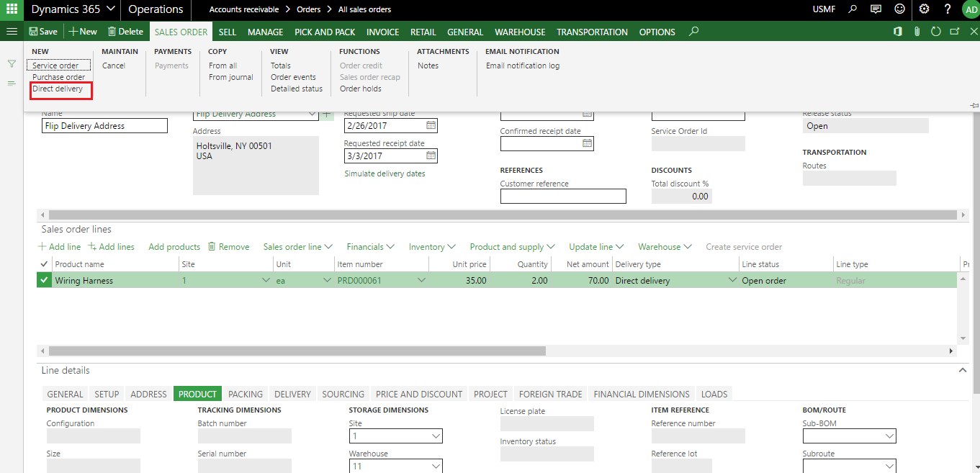Open the settings gear icon

pos(924,9)
